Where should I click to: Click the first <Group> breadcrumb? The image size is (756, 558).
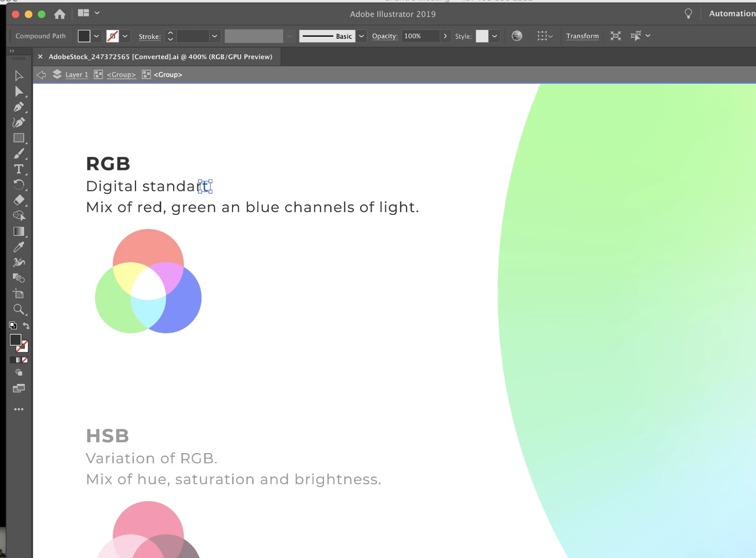point(121,75)
